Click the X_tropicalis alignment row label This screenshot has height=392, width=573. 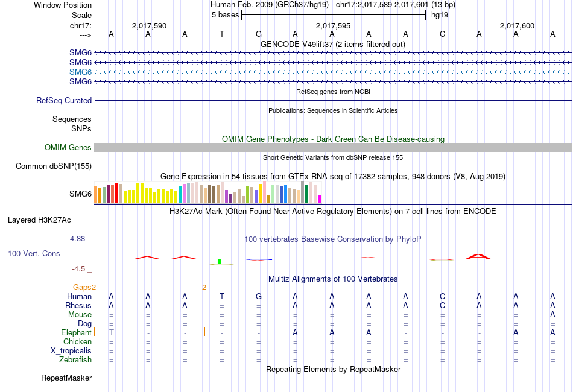(x=71, y=351)
